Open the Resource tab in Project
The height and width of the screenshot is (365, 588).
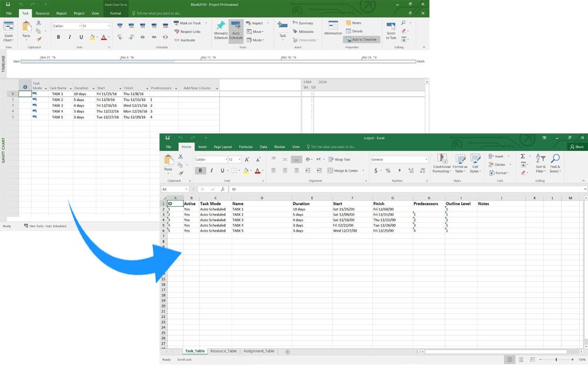pyautogui.click(x=42, y=13)
